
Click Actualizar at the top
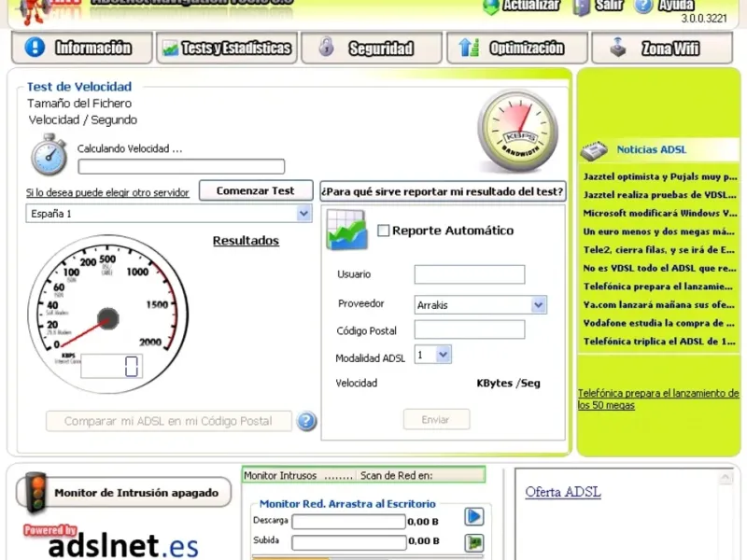click(x=531, y=6)
